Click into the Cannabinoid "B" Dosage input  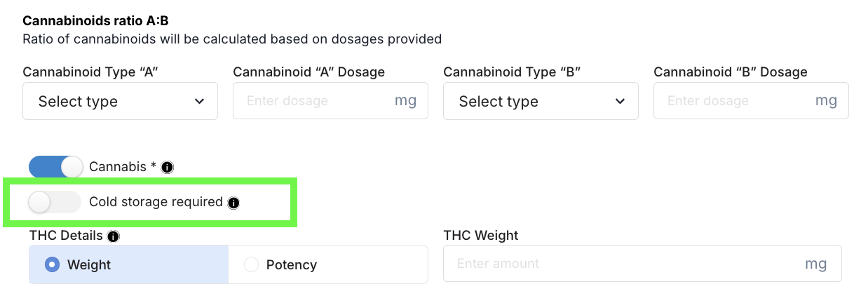pos(736,101)
